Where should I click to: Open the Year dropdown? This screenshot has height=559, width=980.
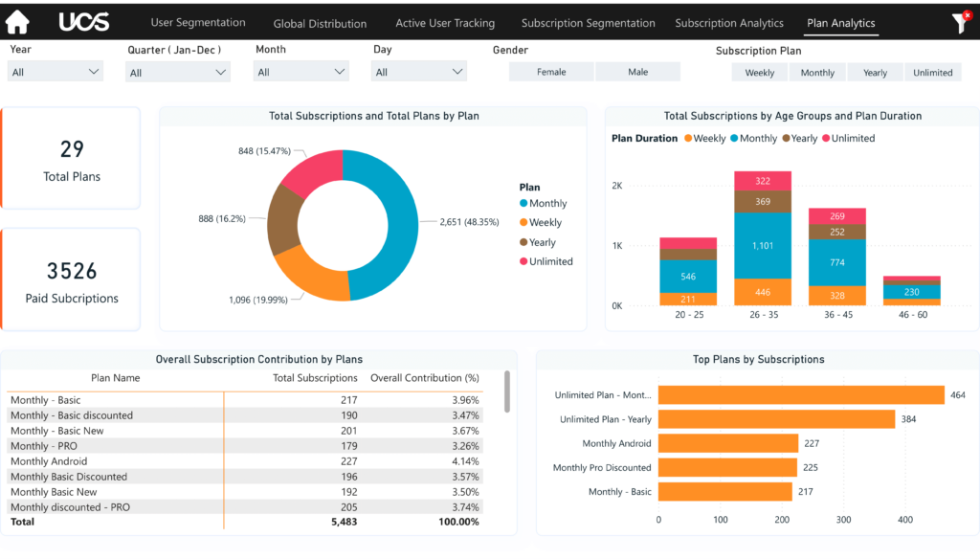tap(56, 72)
